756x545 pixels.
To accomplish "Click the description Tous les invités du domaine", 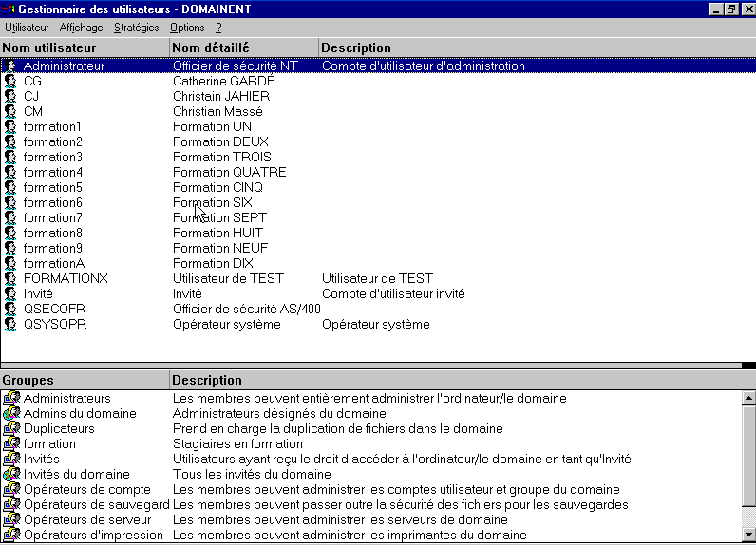I will pos(252,474).
